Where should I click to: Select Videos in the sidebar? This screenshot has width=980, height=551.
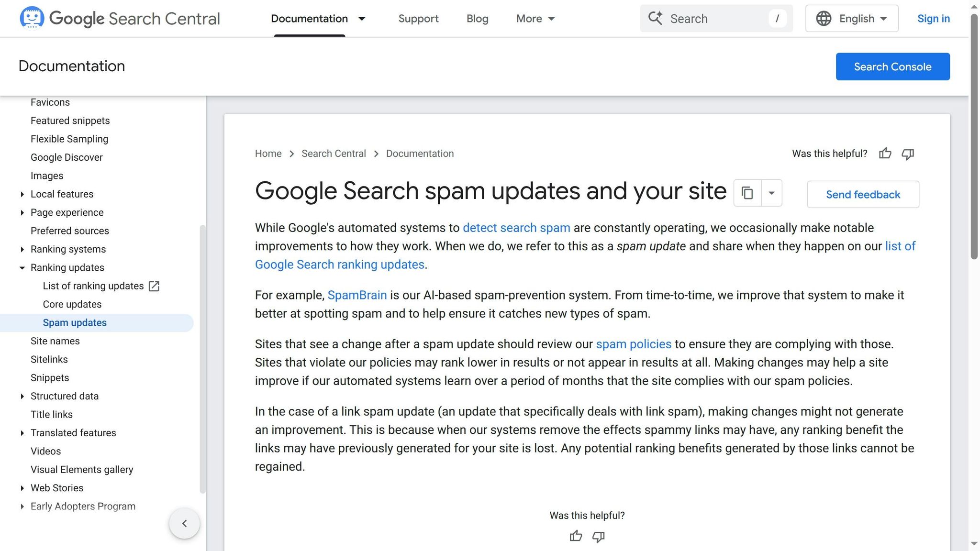click(46, 451)
